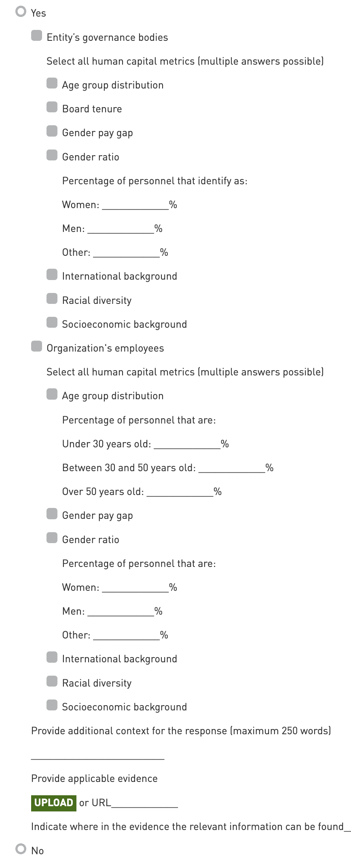Check Racial diversity under governance bodies
The width and height of the screenshot is (351, 868).
(x=52, y=299)
